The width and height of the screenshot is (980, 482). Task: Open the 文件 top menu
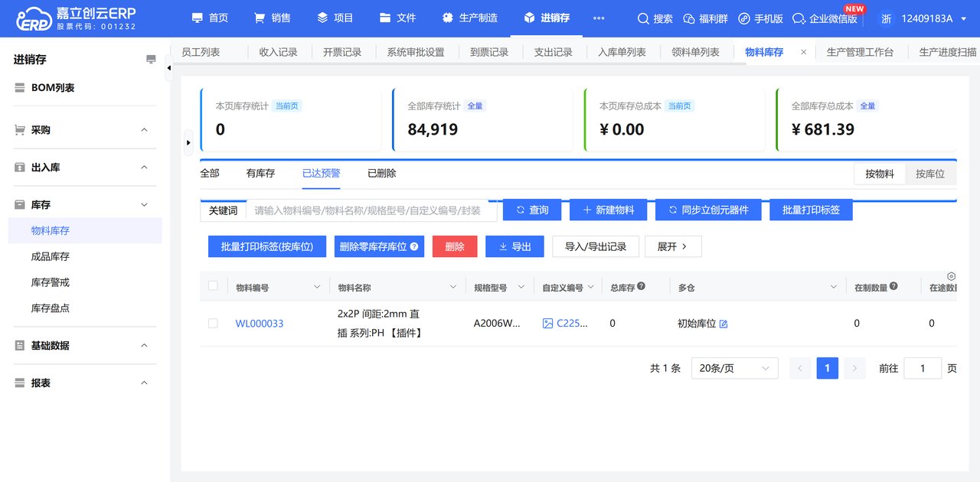click(x=398, y=18)
